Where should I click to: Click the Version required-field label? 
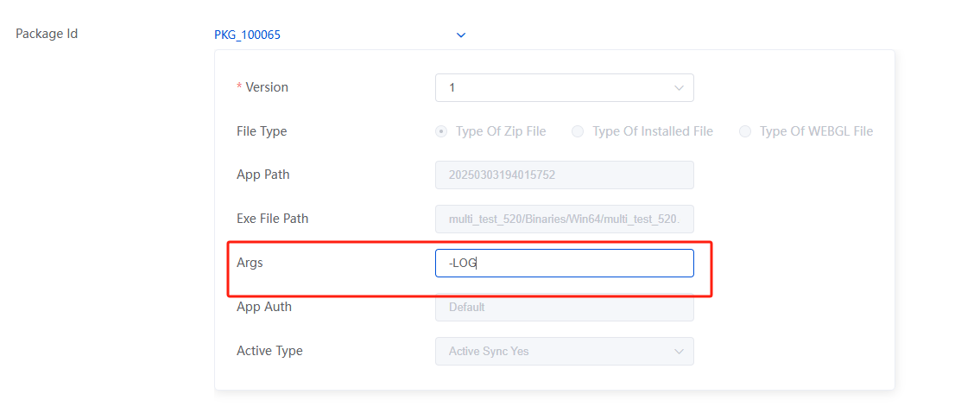262,87
